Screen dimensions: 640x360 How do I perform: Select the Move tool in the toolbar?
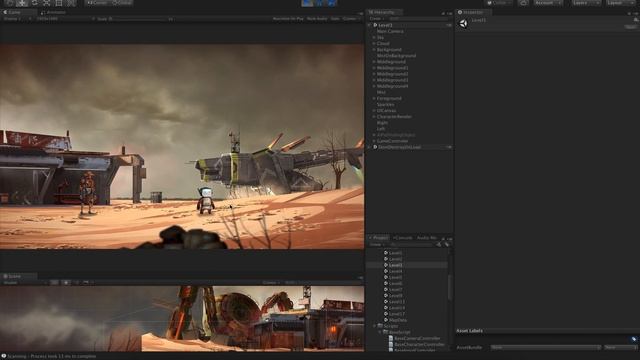coord(22,3)
